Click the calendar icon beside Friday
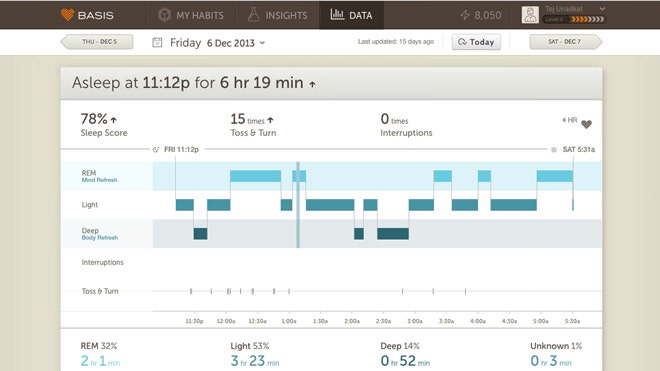 (157, 43)
